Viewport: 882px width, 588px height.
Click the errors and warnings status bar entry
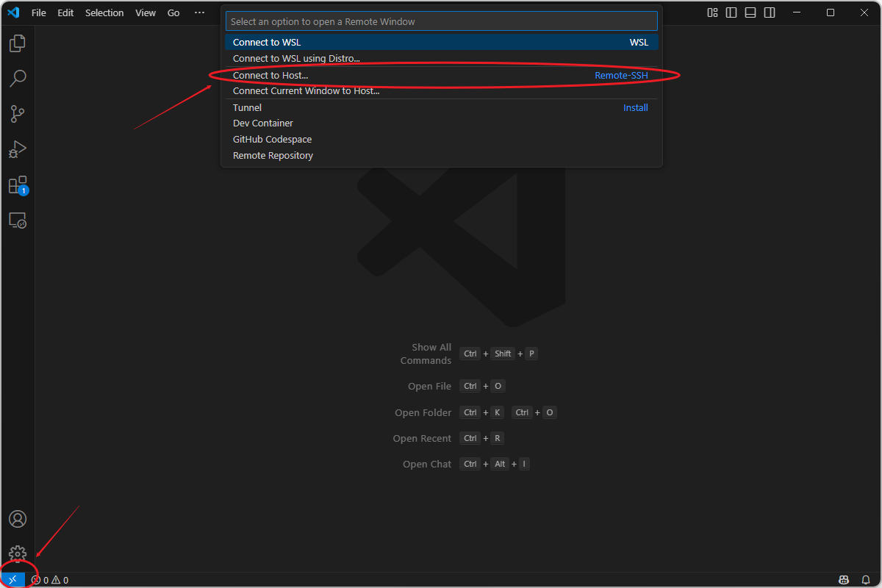point(50,580)
